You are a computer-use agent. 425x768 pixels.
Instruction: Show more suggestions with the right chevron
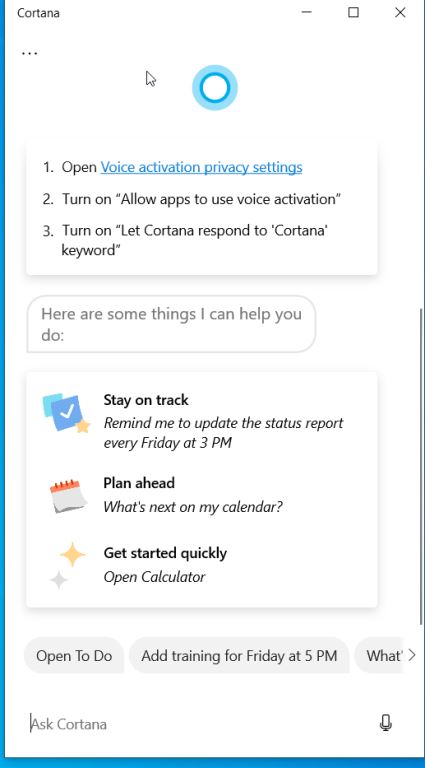(412, 655)
